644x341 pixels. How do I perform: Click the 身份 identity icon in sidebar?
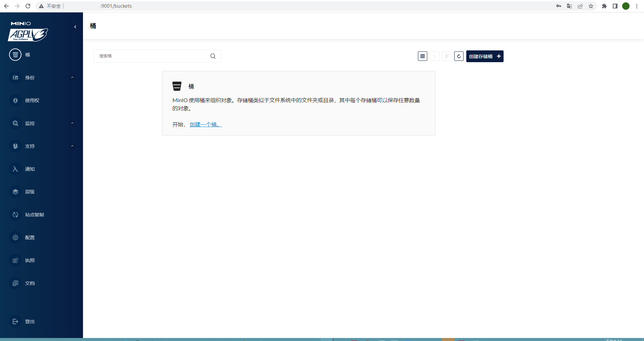click(15, 78)
